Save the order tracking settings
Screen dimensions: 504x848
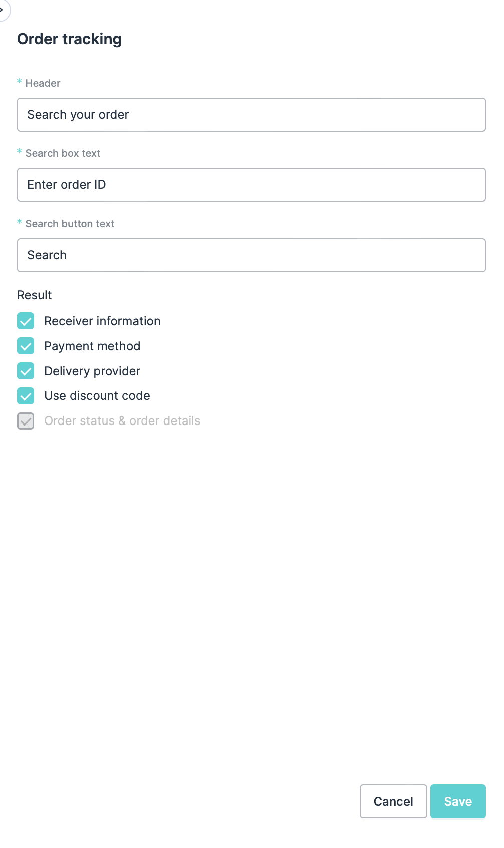coord(457,801)
